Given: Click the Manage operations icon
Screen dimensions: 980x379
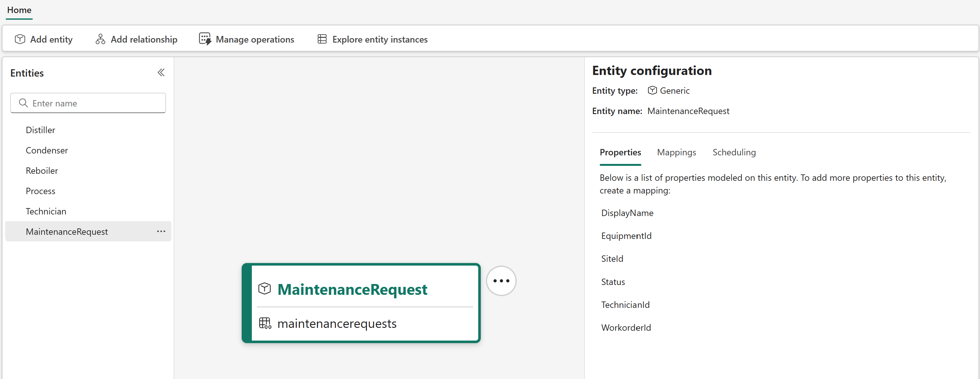Looking at the screenshot, I should pyautogui.click(x=205, y=39).
